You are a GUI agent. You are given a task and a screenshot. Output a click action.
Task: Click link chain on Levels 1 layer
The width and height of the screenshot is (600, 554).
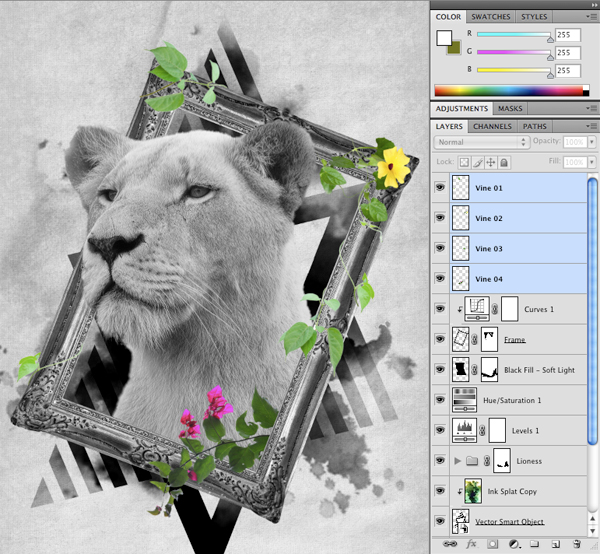click(x=483, y=430)
